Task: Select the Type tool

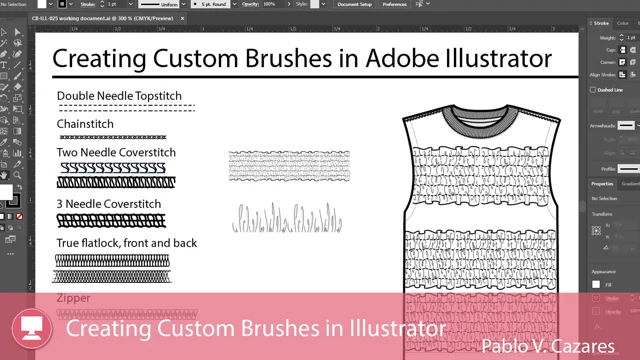Action: 4,65
